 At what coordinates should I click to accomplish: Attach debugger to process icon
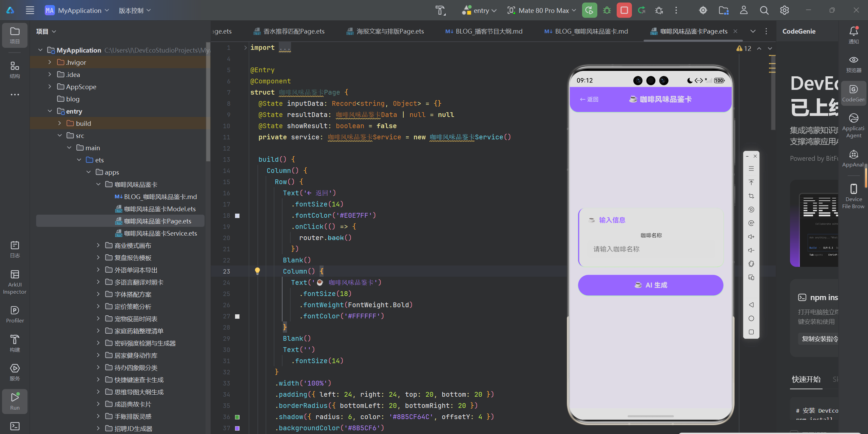tap(659, 11)
